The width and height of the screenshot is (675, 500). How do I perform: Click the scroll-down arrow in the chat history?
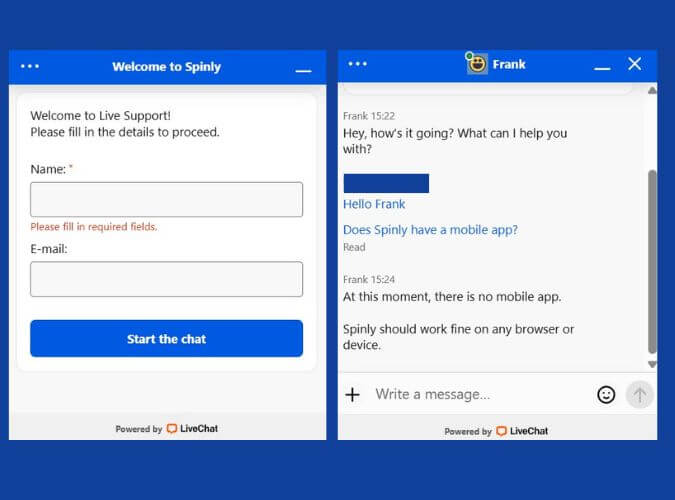[652, 364]
